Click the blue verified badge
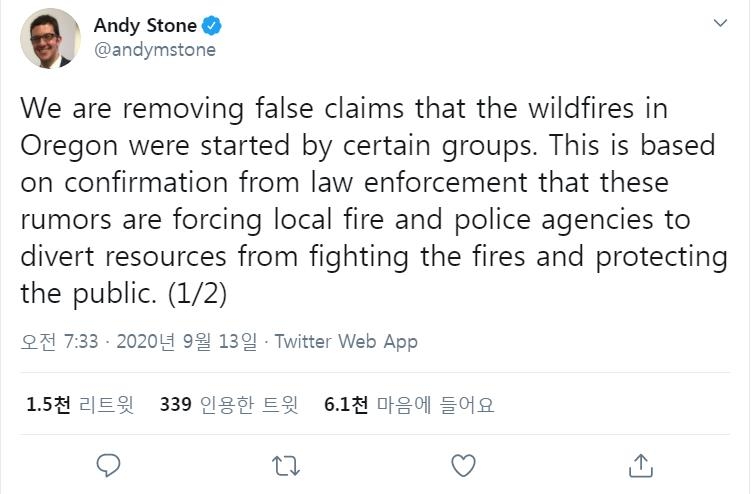Screen dimensions: 755x494 tap(214, 25)
